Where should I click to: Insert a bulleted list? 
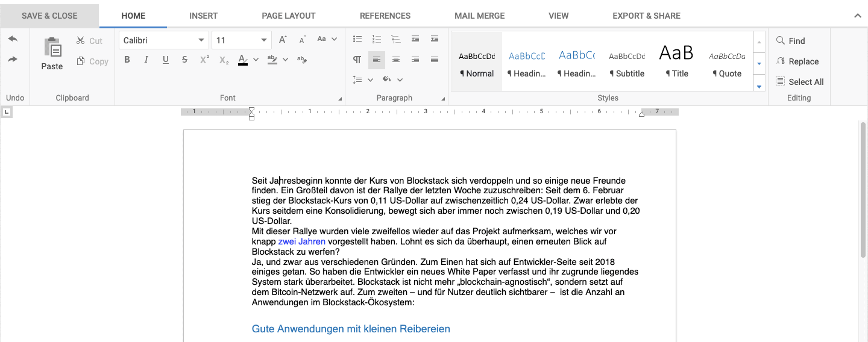(x=357, y=39)
